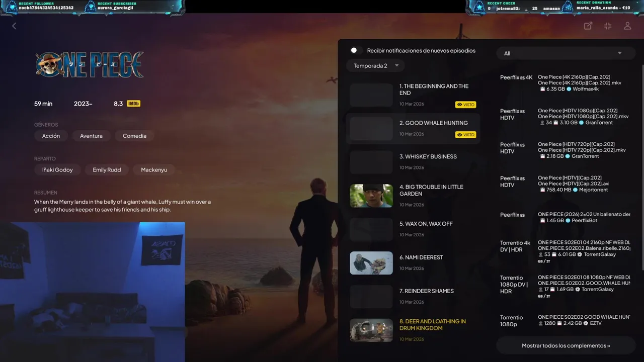644x362 pixels.
Task: Play the Peerflix 4K 2160p Wolfmax4k stream
Action: tap(565, 83)
